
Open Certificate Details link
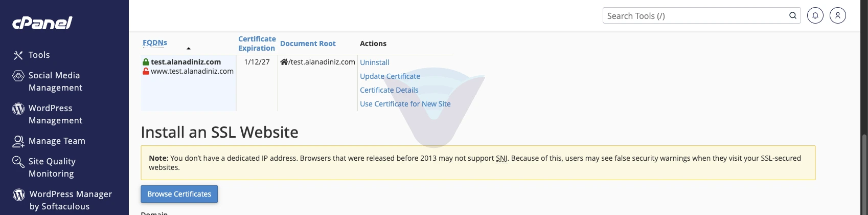(389, 90)
